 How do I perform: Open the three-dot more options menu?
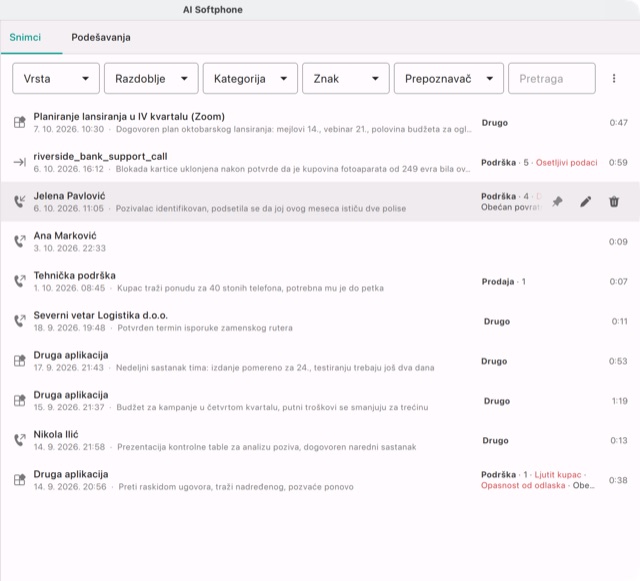(614, 78)
